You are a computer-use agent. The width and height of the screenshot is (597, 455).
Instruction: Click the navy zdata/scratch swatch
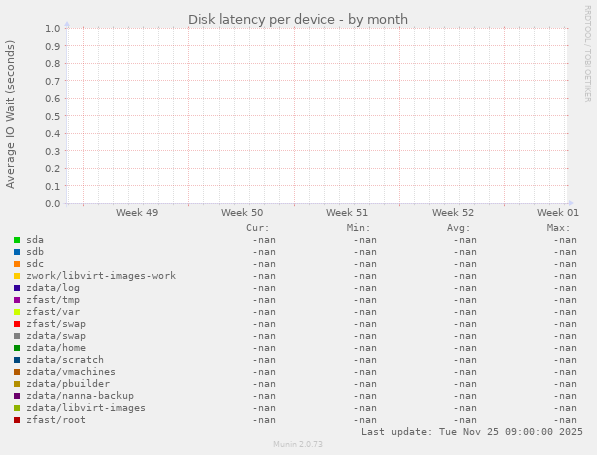click(17, 360)
